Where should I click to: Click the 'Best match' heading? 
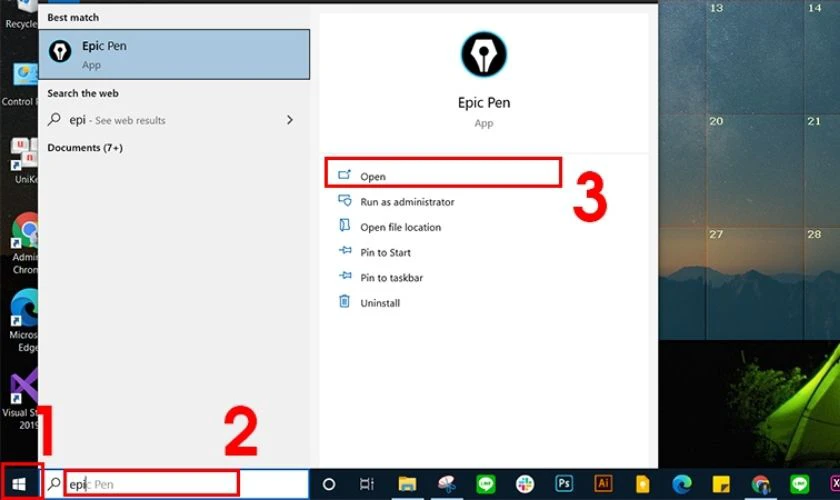coord(73,17)
